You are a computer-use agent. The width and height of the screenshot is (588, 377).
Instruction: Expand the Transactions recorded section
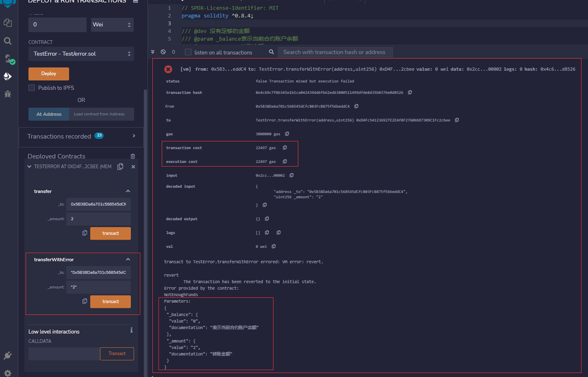134,136
